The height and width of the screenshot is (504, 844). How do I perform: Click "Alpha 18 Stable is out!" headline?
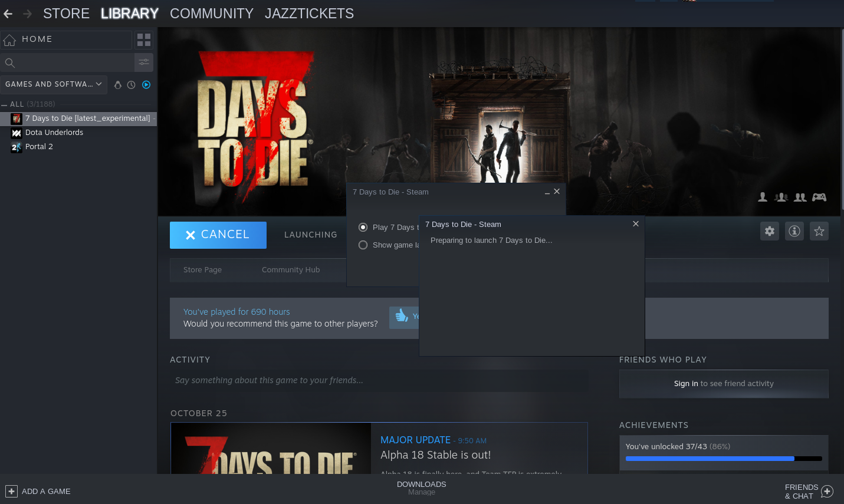pyautogui.click(x=435, y=455)
